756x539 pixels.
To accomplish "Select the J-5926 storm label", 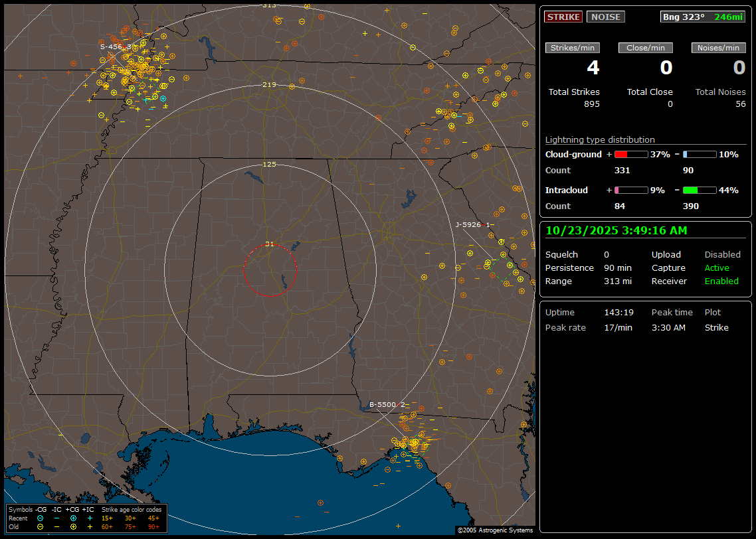I will coord(468,224).
